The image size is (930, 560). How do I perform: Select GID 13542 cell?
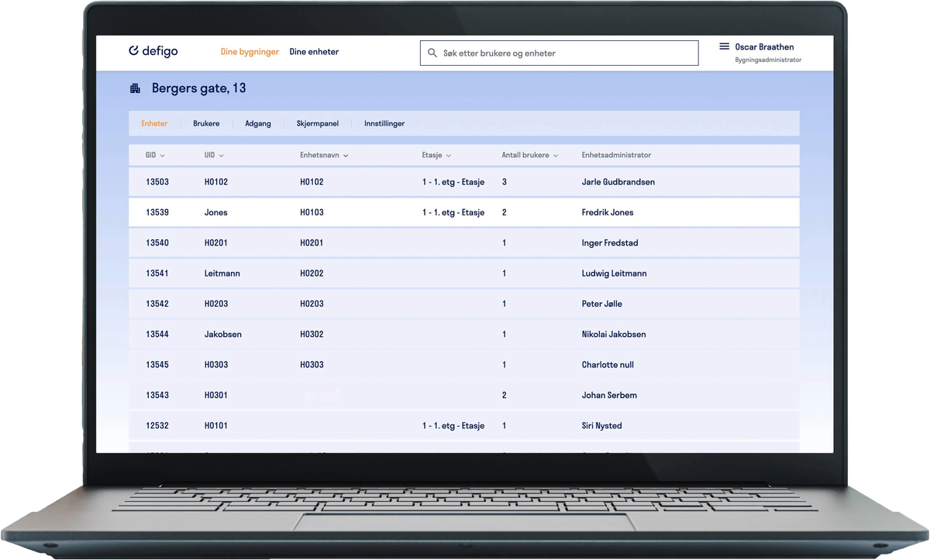(157, 304)
